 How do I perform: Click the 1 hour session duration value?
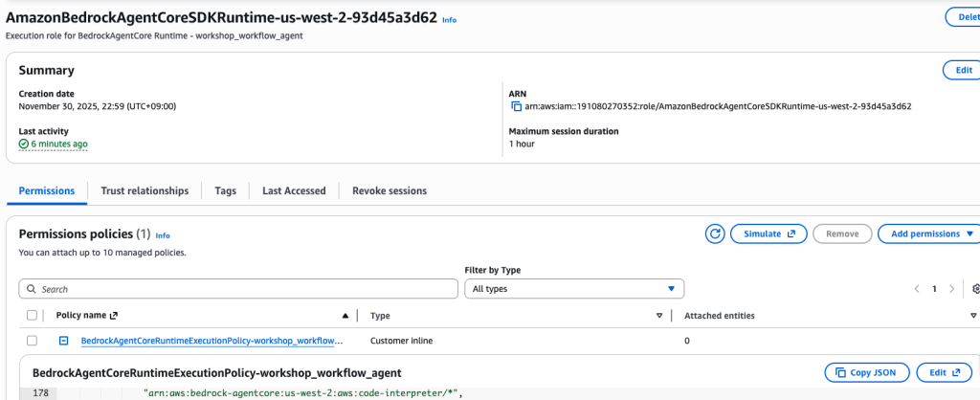pos(522,144)
